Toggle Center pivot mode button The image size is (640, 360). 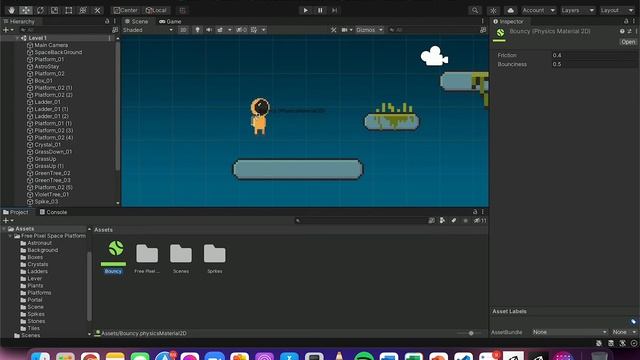coord(126,10)
